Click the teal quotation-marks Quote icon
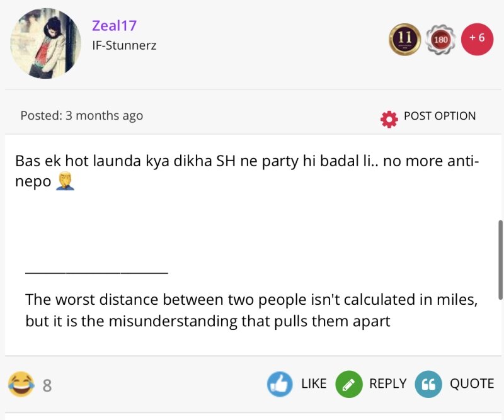This screenshot has width=504, height=420. tap(428, 383)
